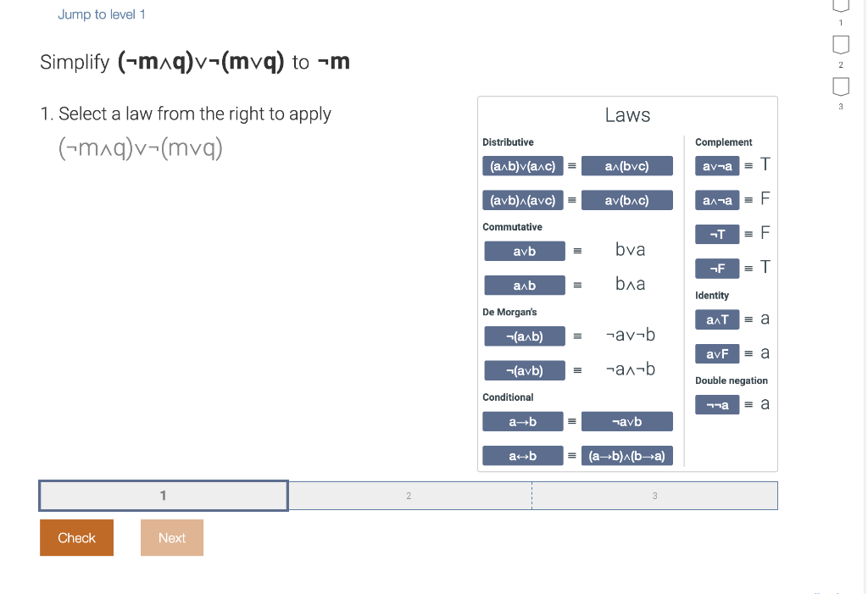Click the level 2 bookmark marker
The height and width of the screenshot is (594, 868).
pyautogui.click(x=840, y=45)
